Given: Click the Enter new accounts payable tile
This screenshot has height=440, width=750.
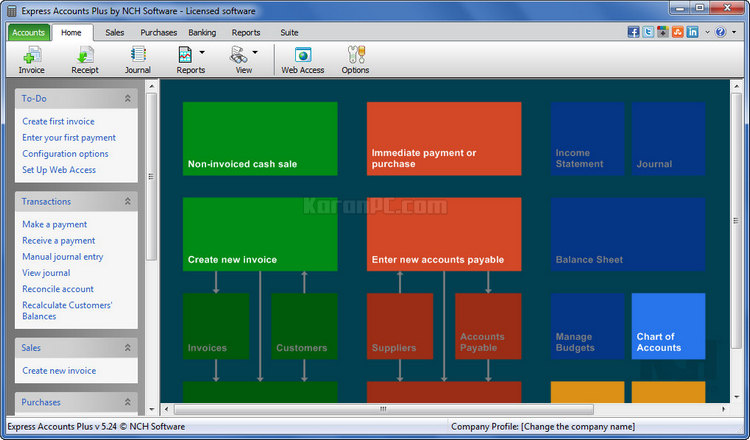Looking at the screenshot, I should 444,234.
